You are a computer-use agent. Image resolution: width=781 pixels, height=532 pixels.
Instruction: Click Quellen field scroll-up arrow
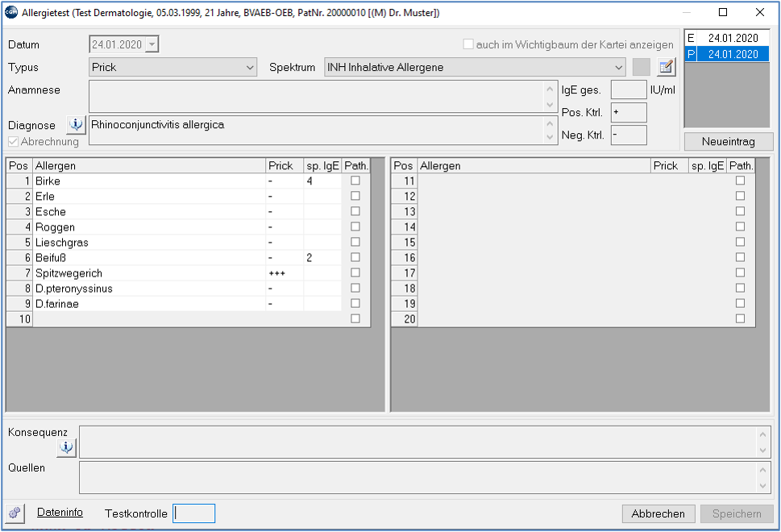[x=762, y=470]
